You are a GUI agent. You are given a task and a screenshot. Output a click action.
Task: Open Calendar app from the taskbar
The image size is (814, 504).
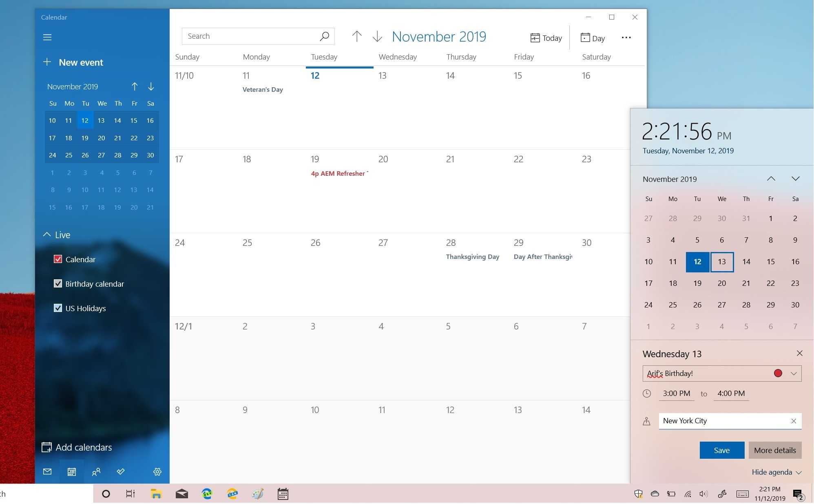tap(283, 494)
